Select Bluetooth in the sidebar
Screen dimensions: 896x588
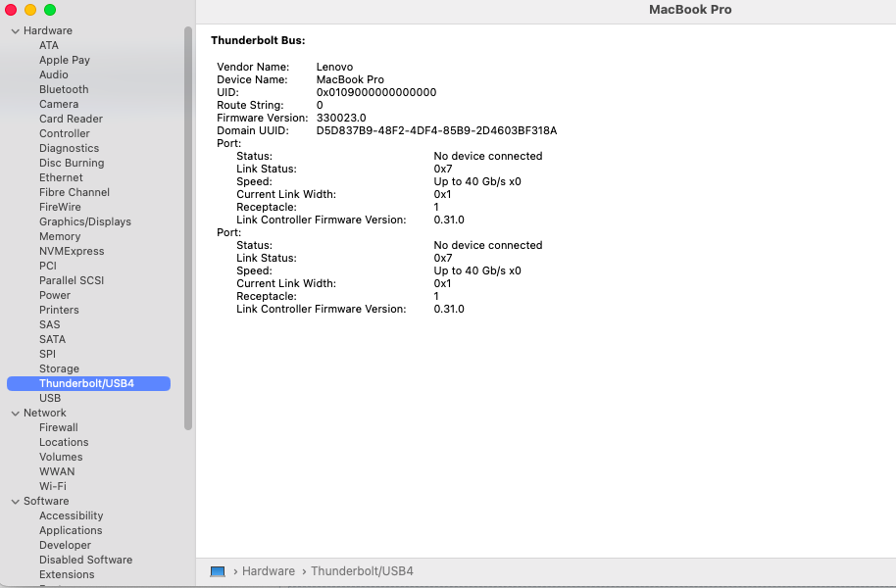point(63,89)
